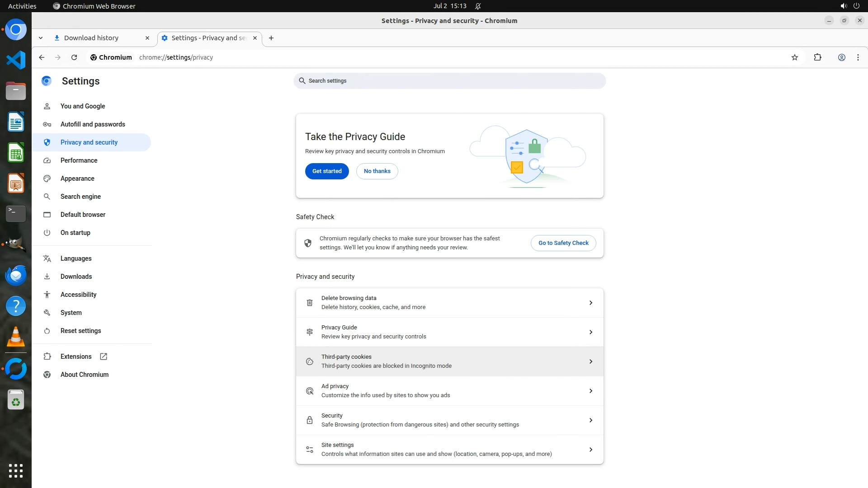Switch to the Download history tab
The width and height of the screenshot is (868, 488).
click(x=91, y=38)
